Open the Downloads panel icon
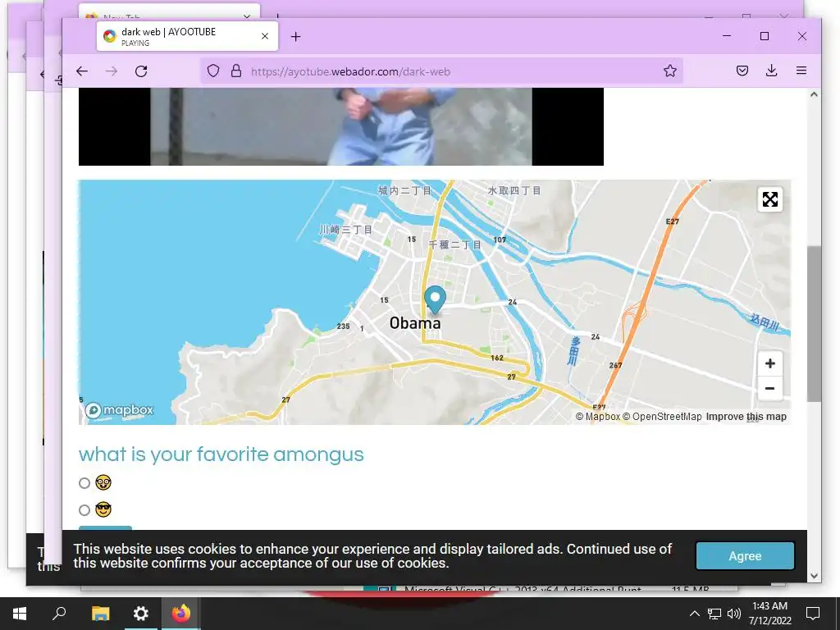This screenshot has height=630, width=840. (x=771, y=71)
